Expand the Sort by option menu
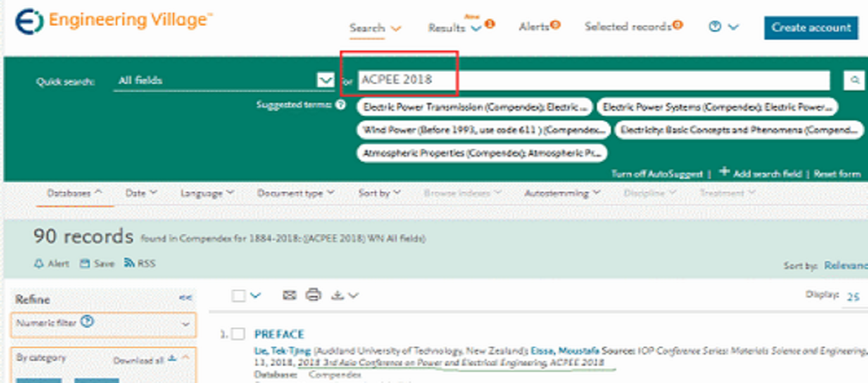Screen dimensions: 868x383 (x=379, y=193)
